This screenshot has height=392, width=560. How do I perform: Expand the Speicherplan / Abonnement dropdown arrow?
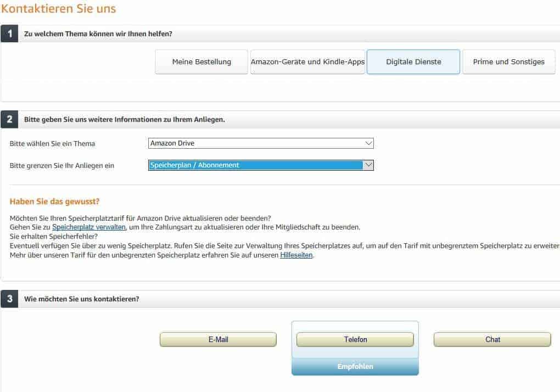point(368,165)
